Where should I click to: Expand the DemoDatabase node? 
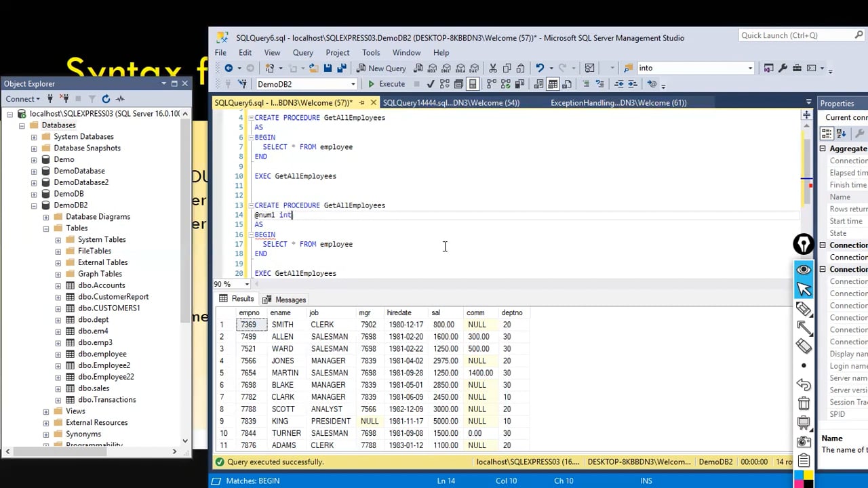click(34, 171)
